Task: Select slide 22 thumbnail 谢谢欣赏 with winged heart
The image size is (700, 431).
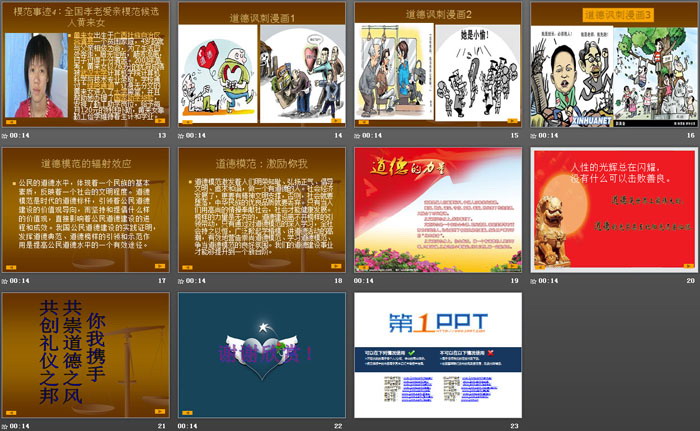Action: pyautogui.click(x=262, y=355)
